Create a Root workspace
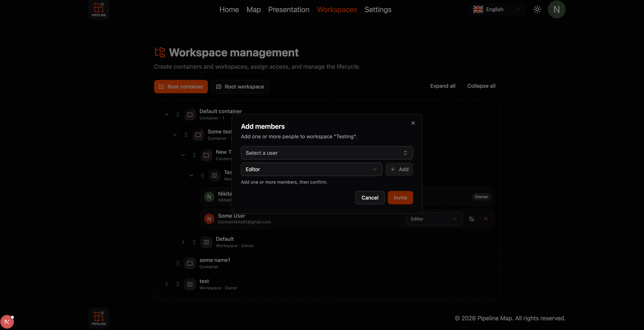The width and height of the screenshot is (644, 330). click(240, 87)
